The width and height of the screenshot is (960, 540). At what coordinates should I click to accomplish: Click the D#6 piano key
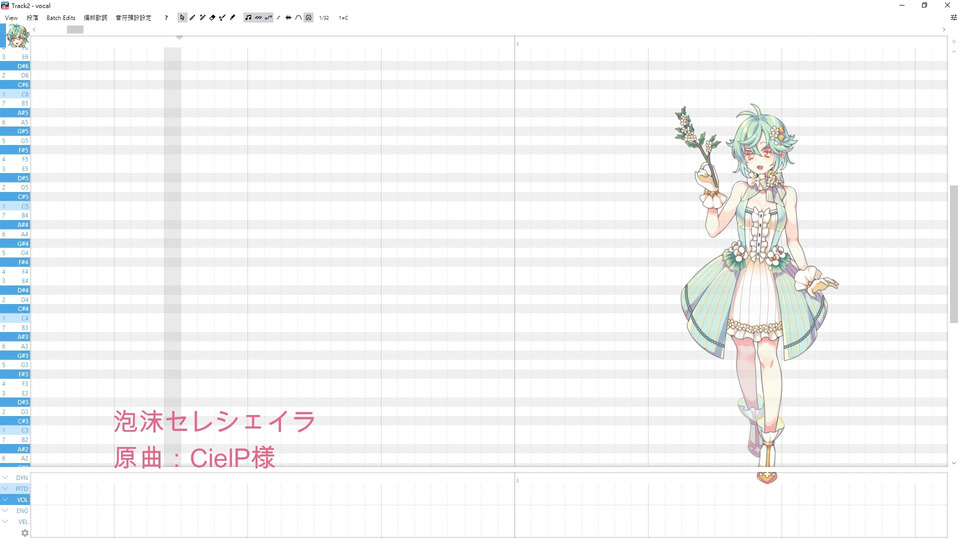[x=15, y=66]
